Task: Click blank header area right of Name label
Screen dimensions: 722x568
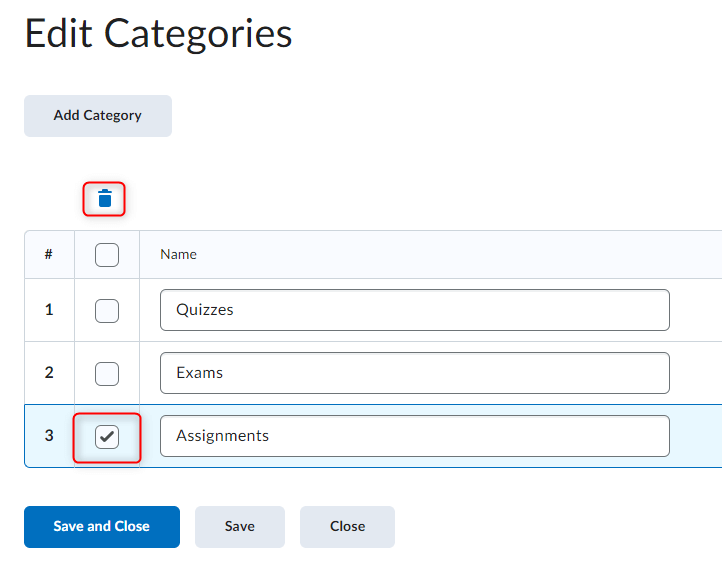Action: 450,255
